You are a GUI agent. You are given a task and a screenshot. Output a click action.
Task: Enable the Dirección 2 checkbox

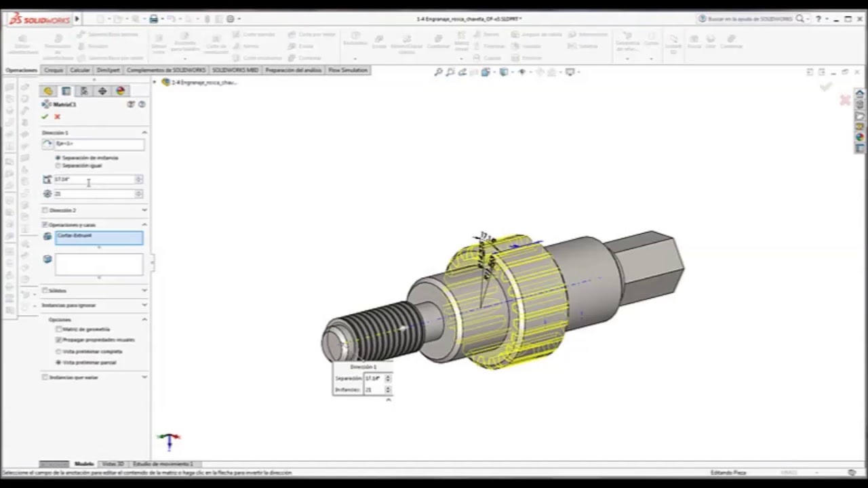coord(45,210)
